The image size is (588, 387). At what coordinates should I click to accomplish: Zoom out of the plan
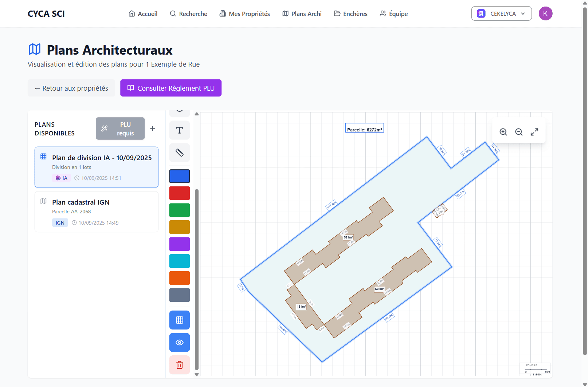pyautogui.click(x=519, y=132)
